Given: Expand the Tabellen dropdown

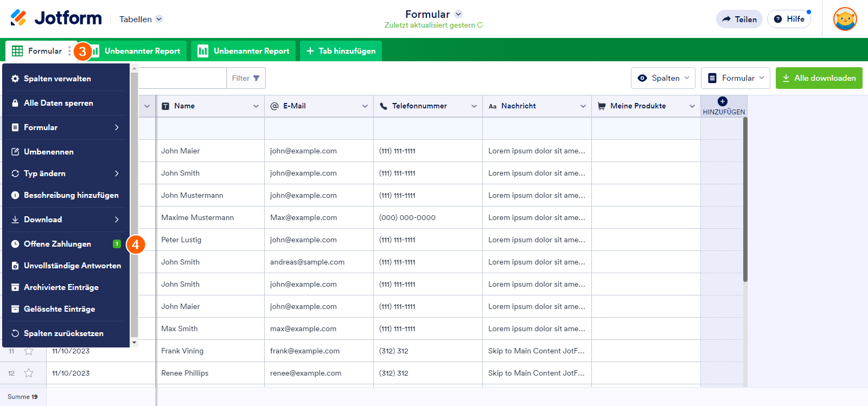Looking at the screenshot, I should (x=159, y=19).
